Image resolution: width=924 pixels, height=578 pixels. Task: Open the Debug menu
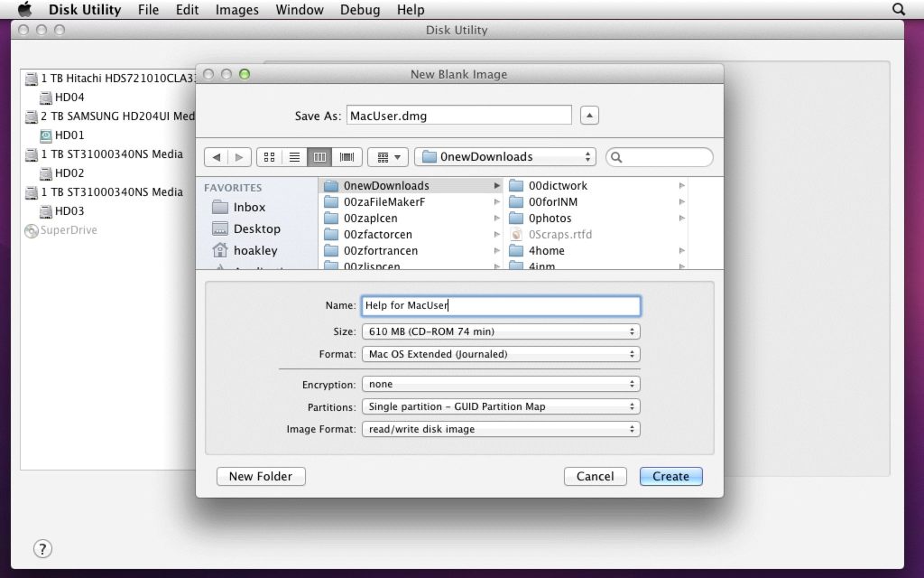359,9
